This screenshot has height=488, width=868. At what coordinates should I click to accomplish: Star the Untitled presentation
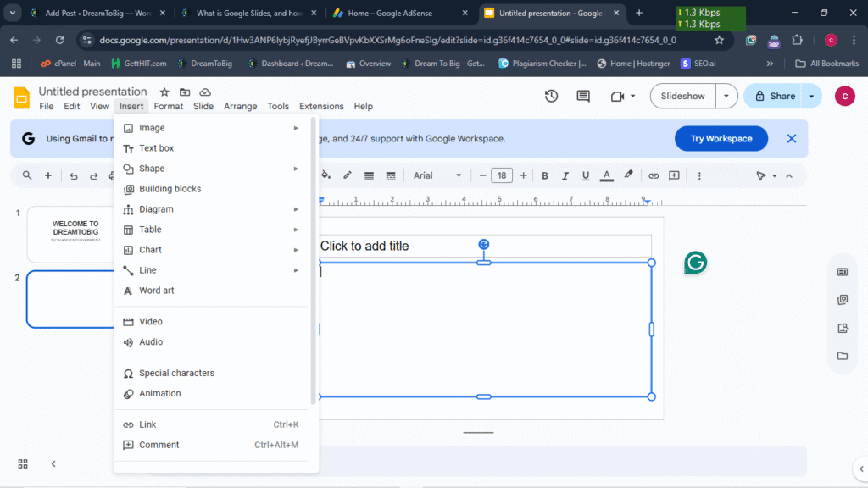tap(164, 91)
